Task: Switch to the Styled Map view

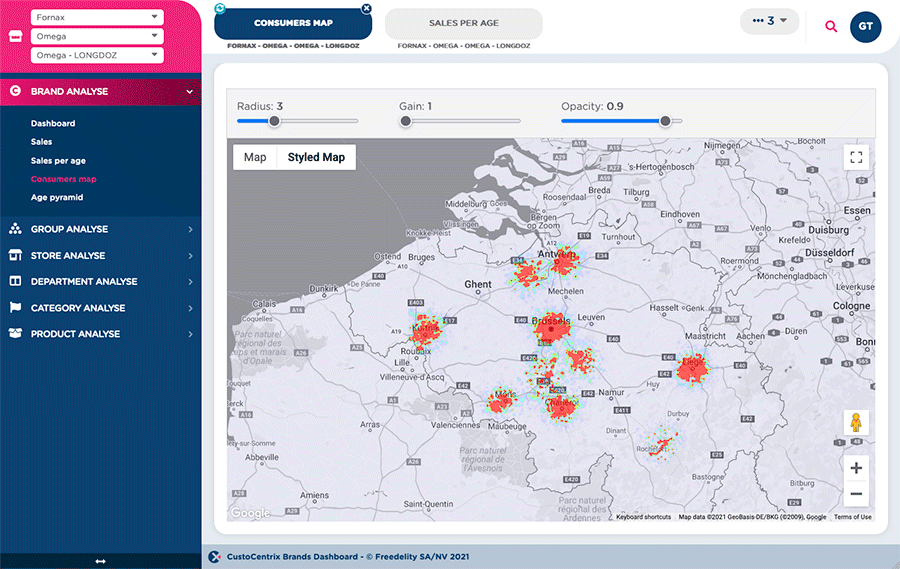Action: (316, 157)
